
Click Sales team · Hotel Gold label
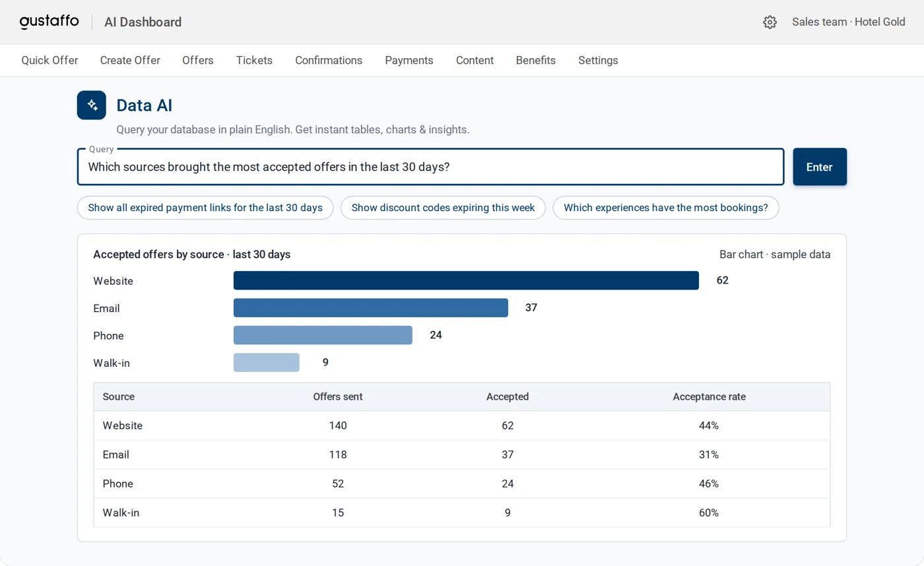click(x=849, y=22)
